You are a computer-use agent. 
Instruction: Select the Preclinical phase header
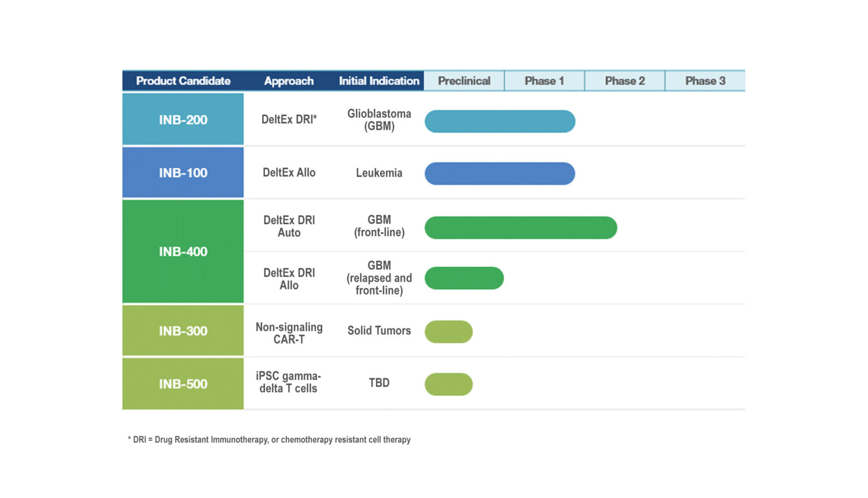(x=464, y=81)
